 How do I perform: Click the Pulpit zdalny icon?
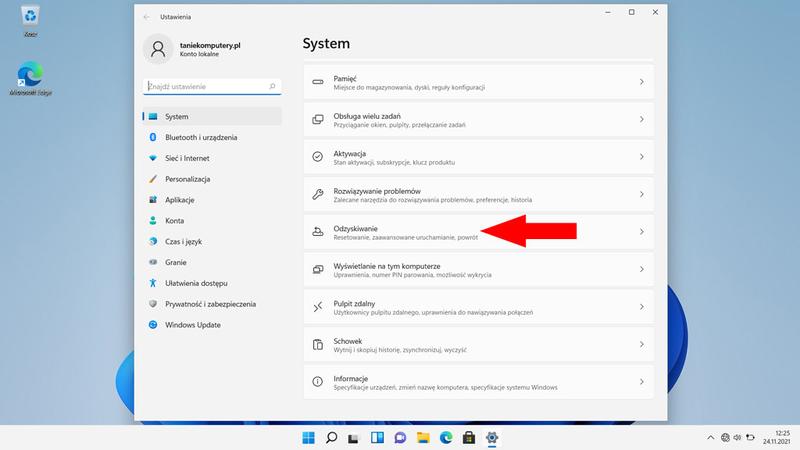click(317, 307)
